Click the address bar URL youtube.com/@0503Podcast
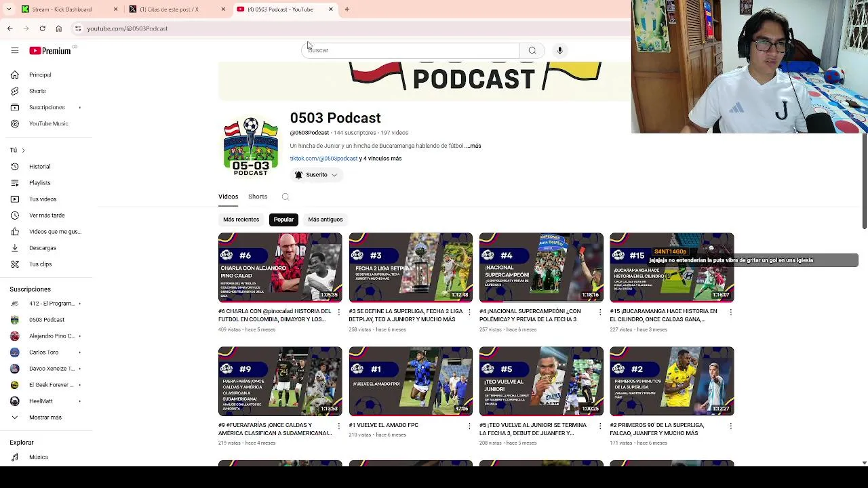Viewport: 868px width, 488px height. coord(127,28)
